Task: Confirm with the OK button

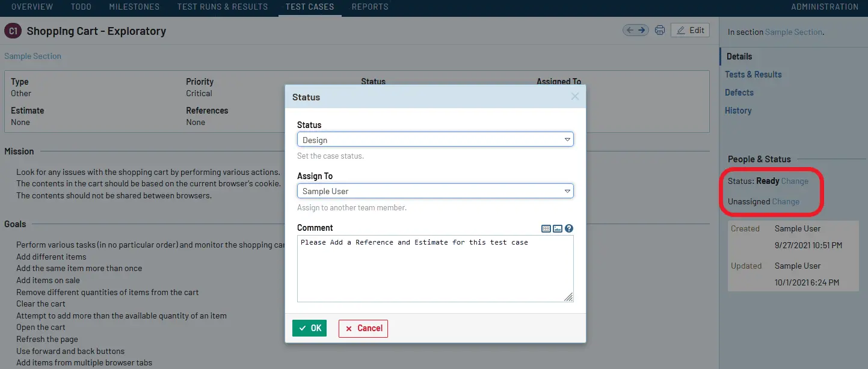Action: pyautogui.click(x=309, y=328)
